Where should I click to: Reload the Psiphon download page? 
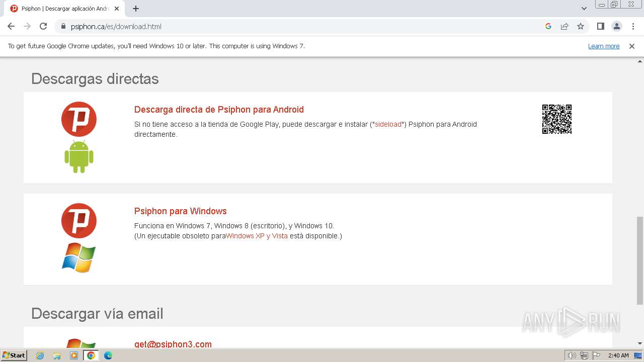[x=43, y=26]
